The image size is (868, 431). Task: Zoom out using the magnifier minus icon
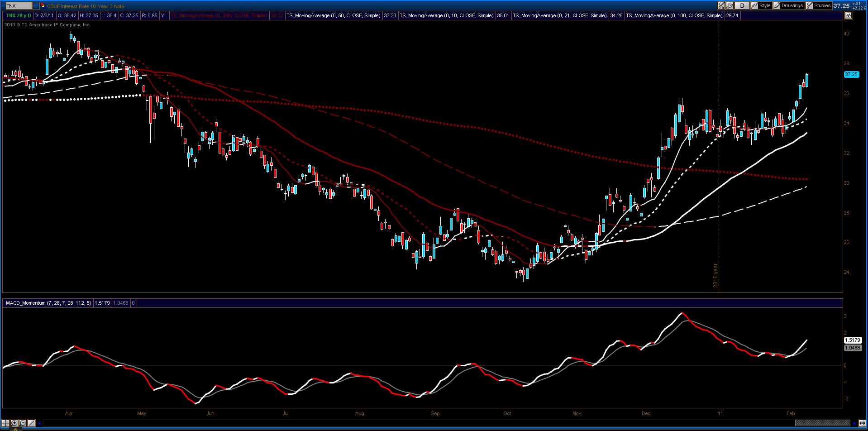(x=23, y=423)
